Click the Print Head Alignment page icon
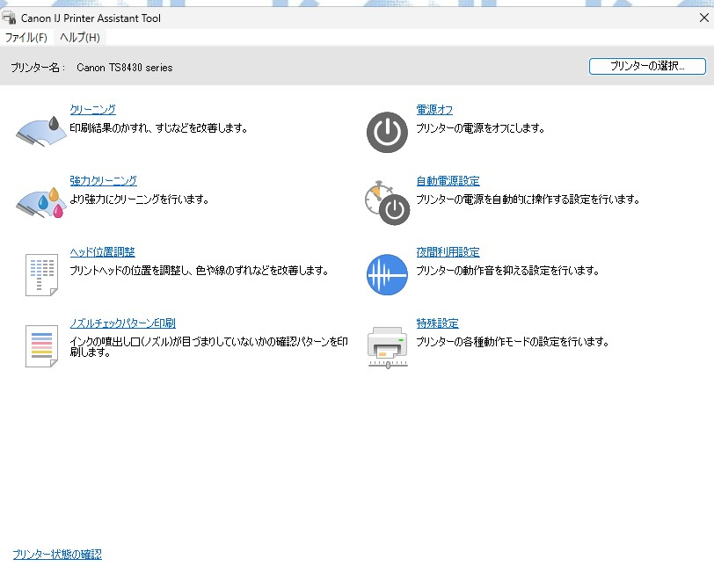 point(41,274)
